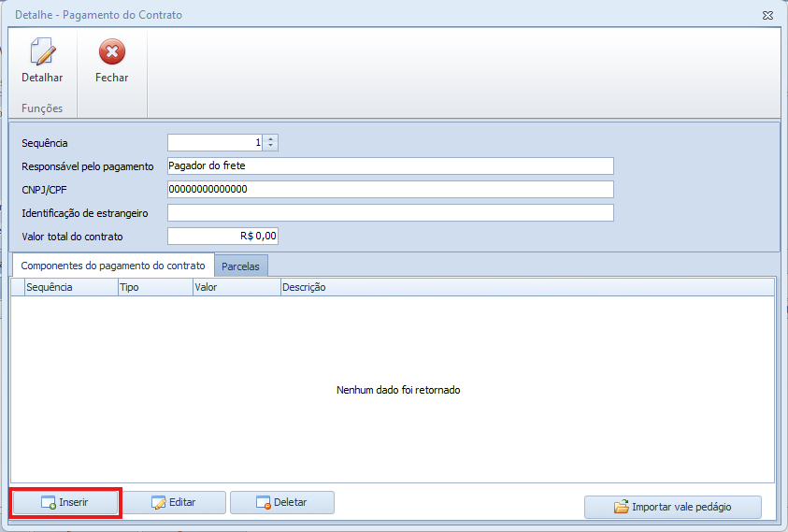
Task: Click the Identificação de estrangeiro field
Action: pos(390,213)
